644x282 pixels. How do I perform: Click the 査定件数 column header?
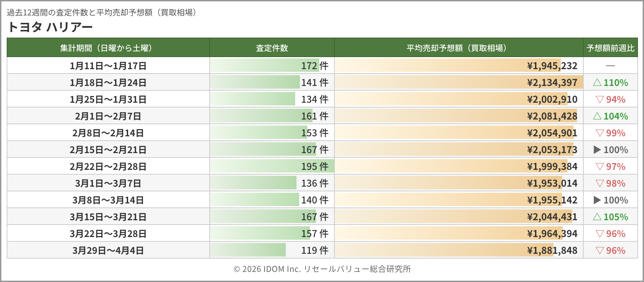click(x=272, y=48)
